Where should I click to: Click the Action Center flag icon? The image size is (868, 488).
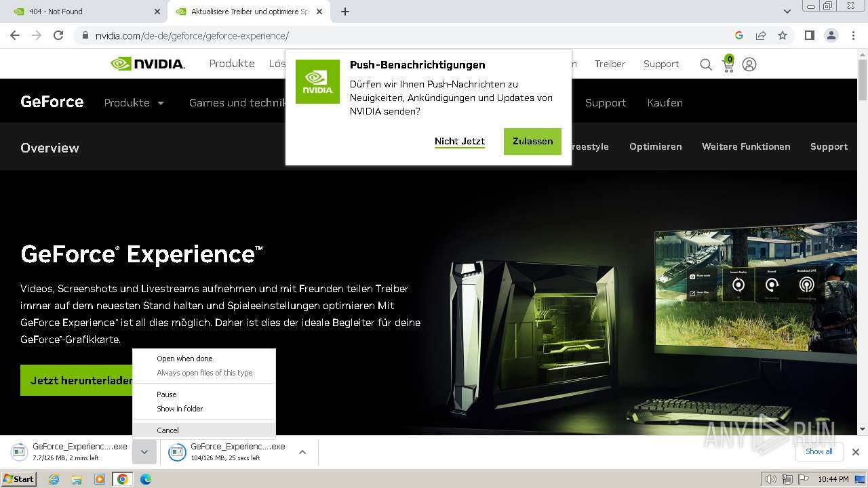click(802, 479)
